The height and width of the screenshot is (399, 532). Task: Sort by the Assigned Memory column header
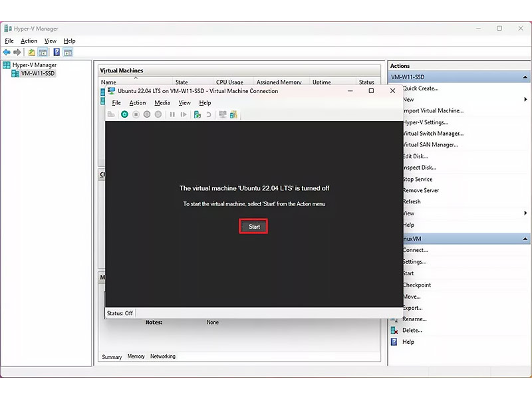coord(279,82)
